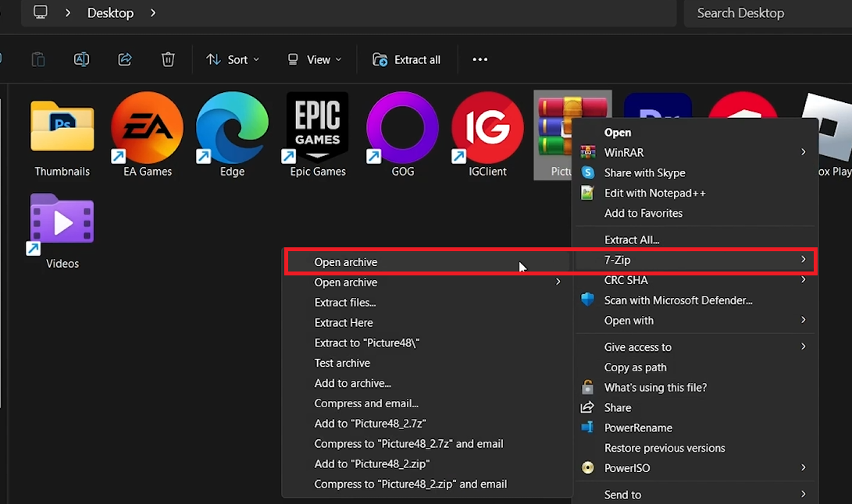This screenshot has height=504, width=852.
Task: Choose Copy as path
Action: (x=635, y=367)
